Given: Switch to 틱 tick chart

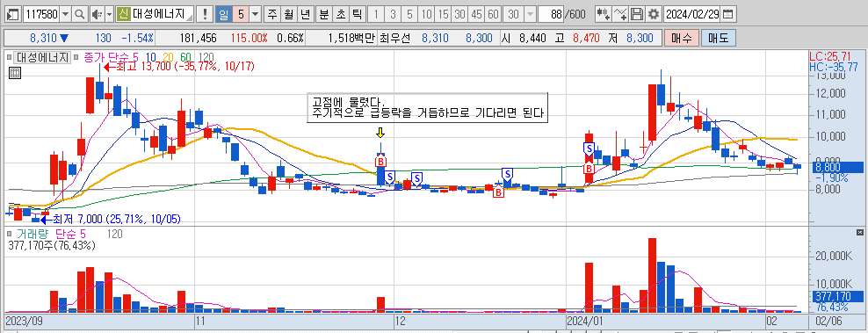Looking at the screenshot, I should (357, 14).
